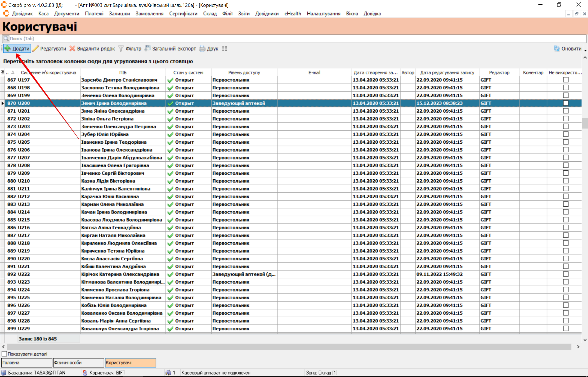The width and height of the screenshot is (588, 377).
Task: Open the Фільтр funnel tool
Action: coord(121,49)
